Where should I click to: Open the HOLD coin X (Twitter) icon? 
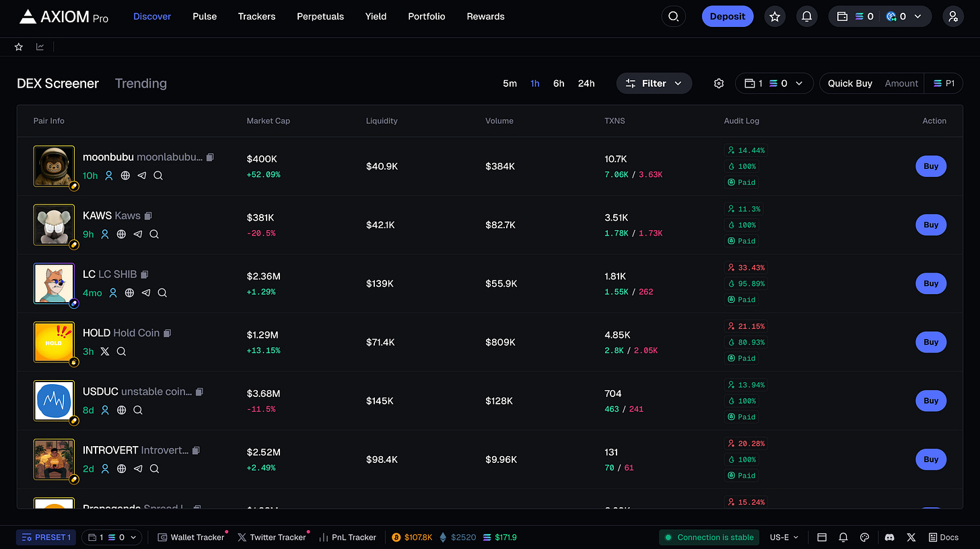(x=105, y=351)
